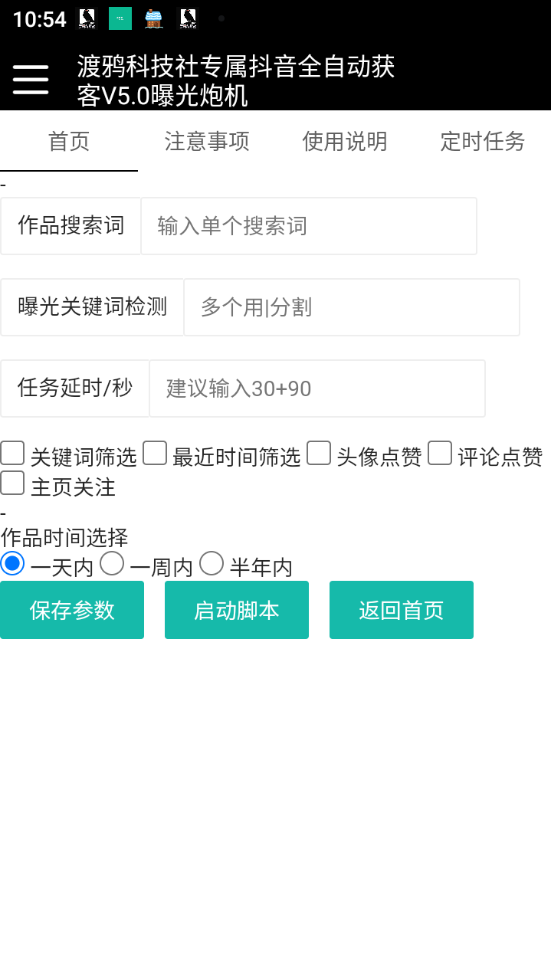Enable the 关键词筛选 checkbox
551x980 pixels.
point(12,453)
